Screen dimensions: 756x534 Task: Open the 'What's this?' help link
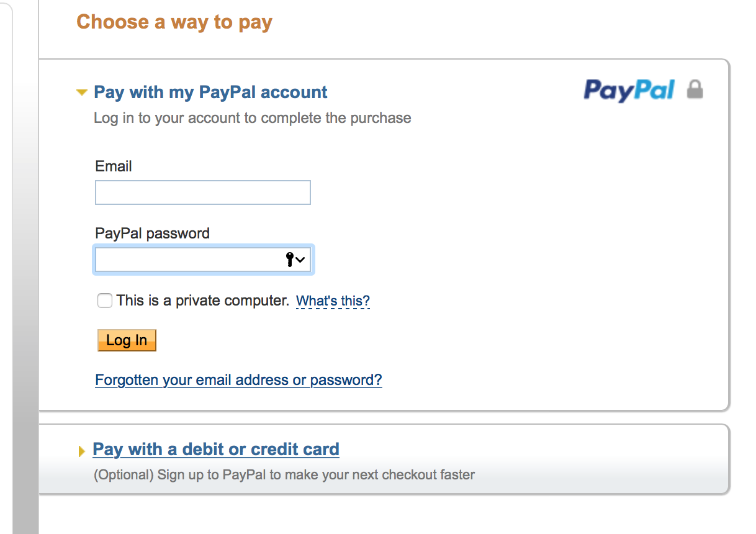[333, 301]
